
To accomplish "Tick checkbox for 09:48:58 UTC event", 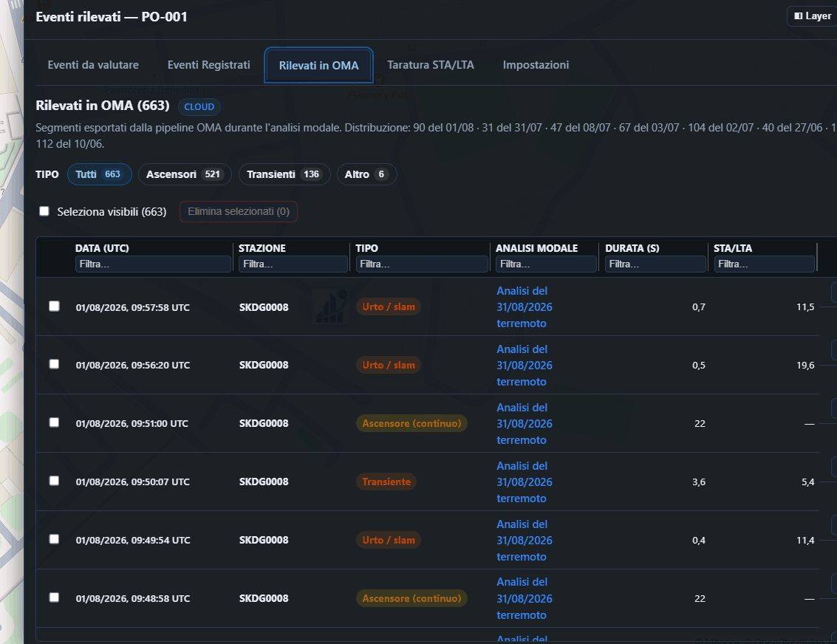I will tap(54, 597).
